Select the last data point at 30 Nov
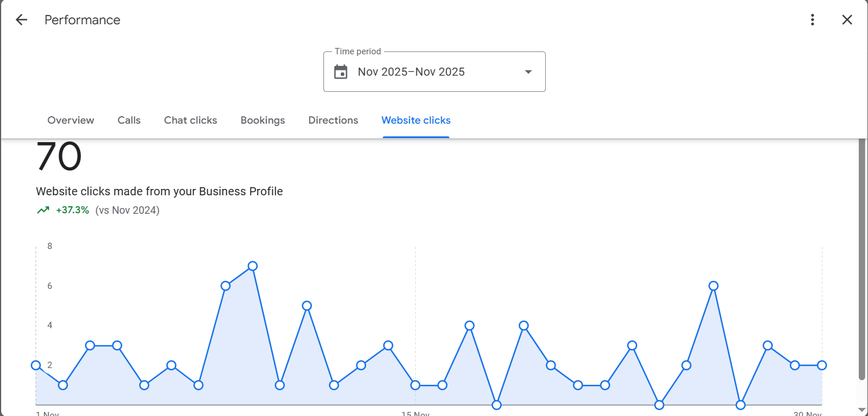Viewport: 868px width, 416px height. (x=822, y=365)
